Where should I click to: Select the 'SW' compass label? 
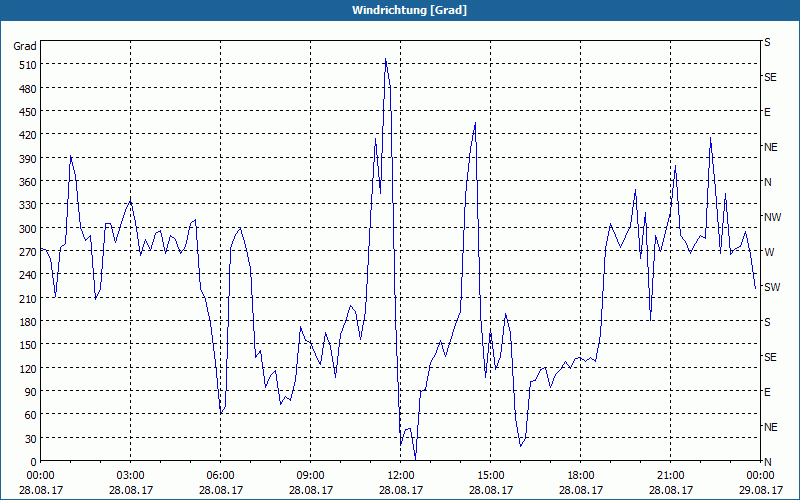pos(772,287)
